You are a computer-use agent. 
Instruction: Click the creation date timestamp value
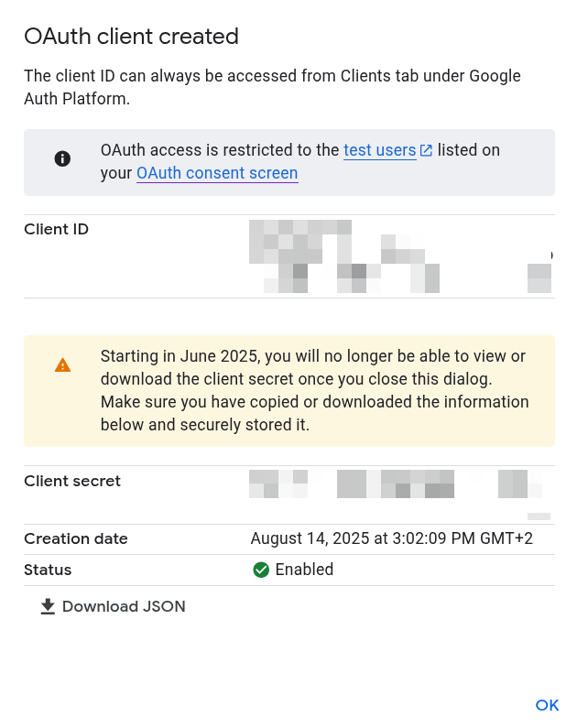(x=391, y=538)
